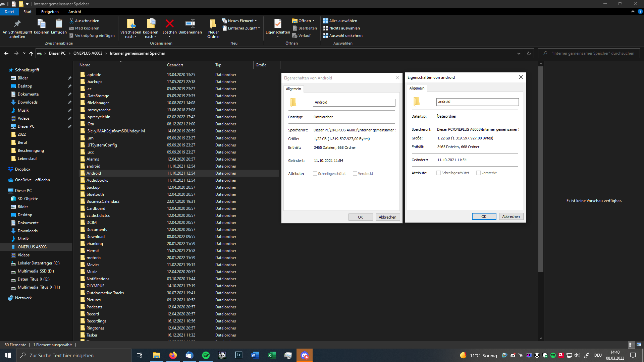Click Pfad kopieren in the ribbon
644x362 pixels.
pyautogui.click(x=84, y=28)
